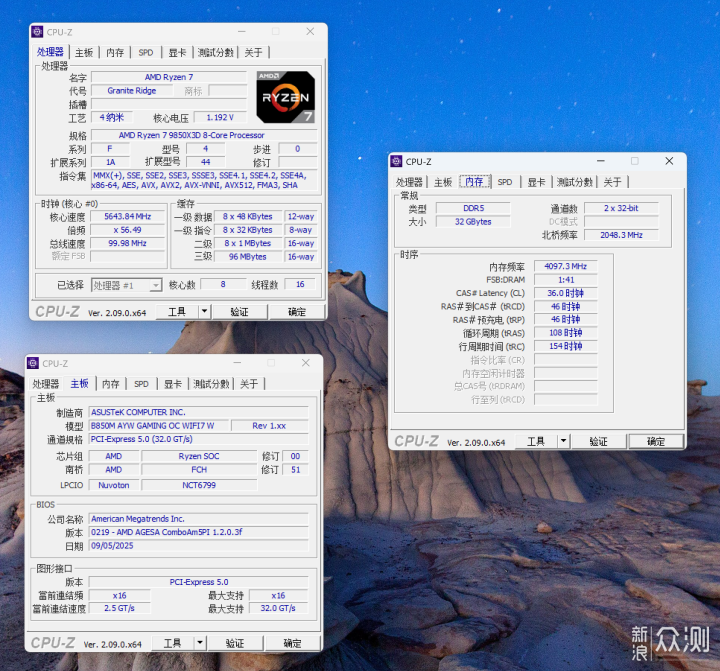Click 确定 button in motherboard window
The width and height of the screenshot is (720, 671).
[x=292, y=643]
